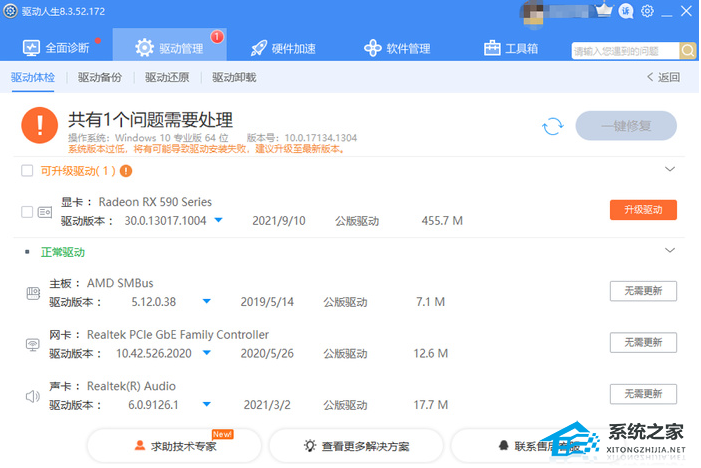Click the Realtek Audio speaker icon

[x=32, y=396]
